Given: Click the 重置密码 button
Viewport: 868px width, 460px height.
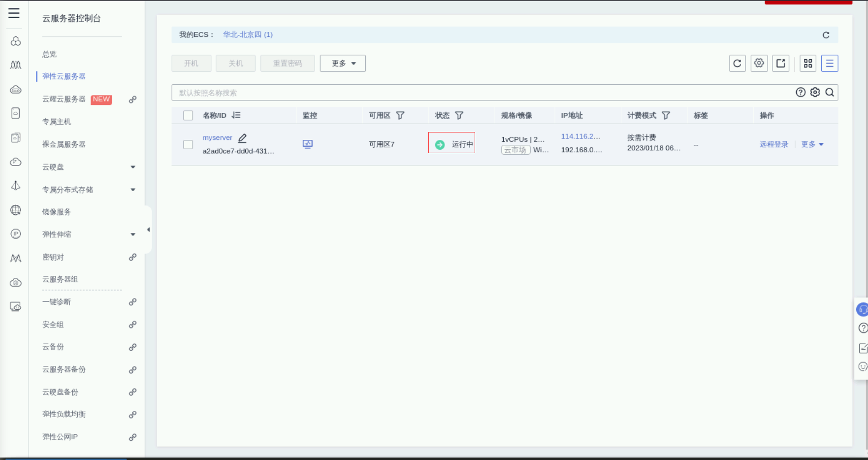Looking at the screenshot, I should click(x=288, y=64).
